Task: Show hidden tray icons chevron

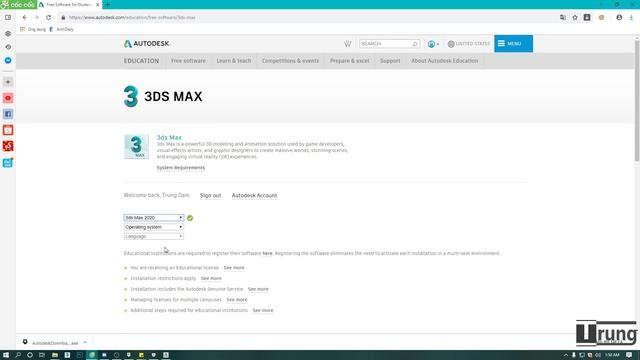Action: [565, 355]
